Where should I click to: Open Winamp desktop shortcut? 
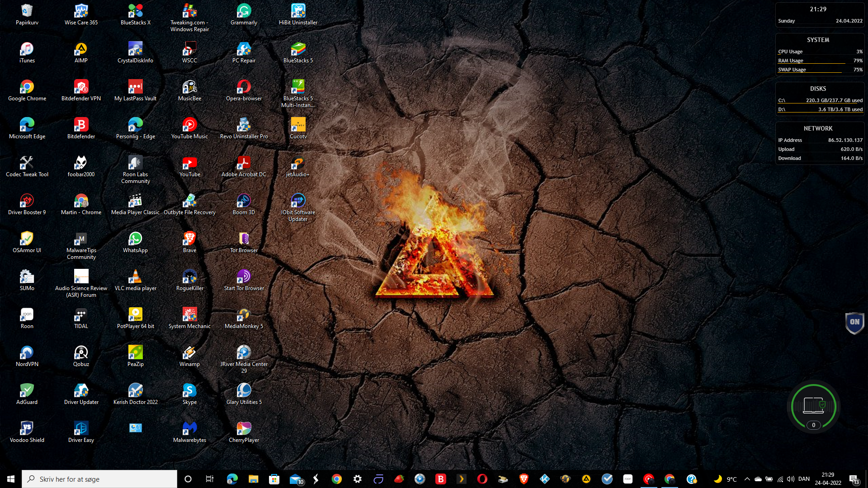tap(189, 352)
